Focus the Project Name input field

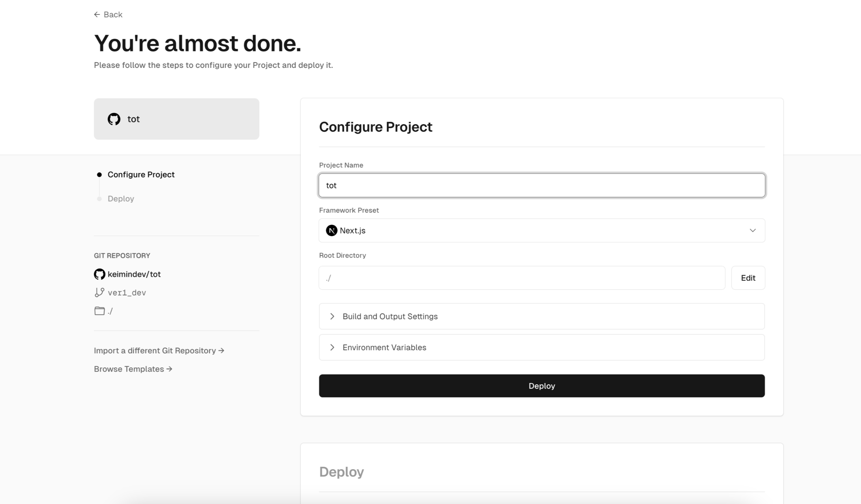542,185
